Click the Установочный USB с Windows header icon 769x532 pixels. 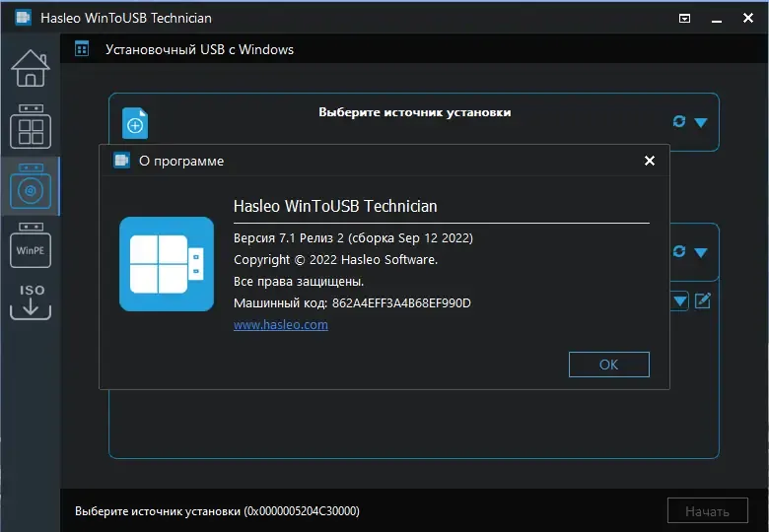(82, 49)
